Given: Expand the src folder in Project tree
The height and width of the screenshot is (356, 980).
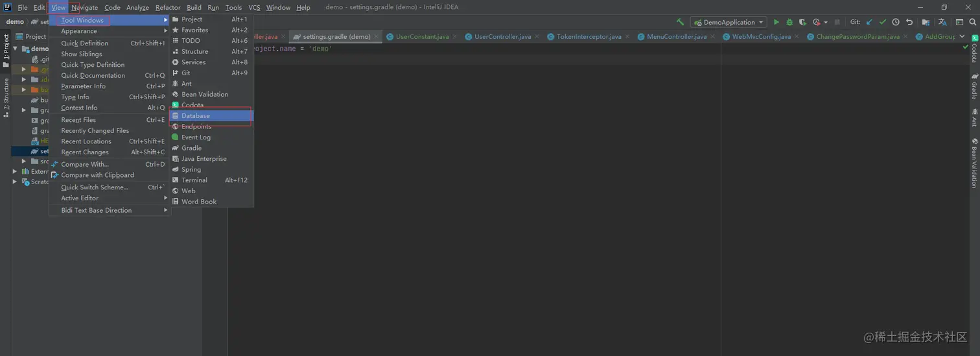Looking at the screenshot, I should click(24, 161).
